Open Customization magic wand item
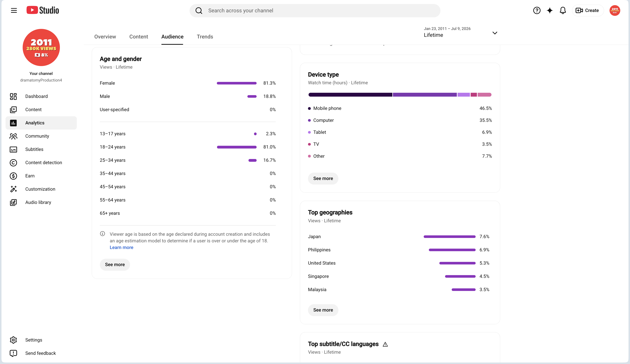 tap(41, 189)
